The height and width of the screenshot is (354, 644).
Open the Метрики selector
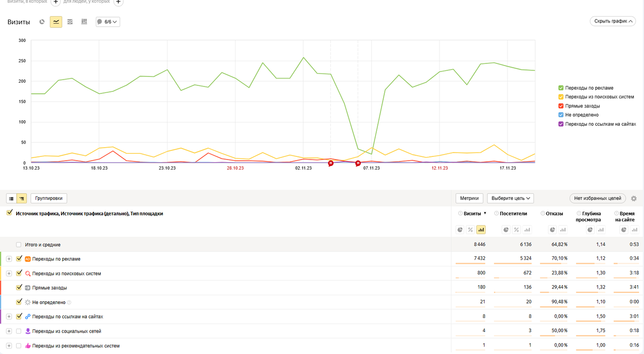point(470,198)
